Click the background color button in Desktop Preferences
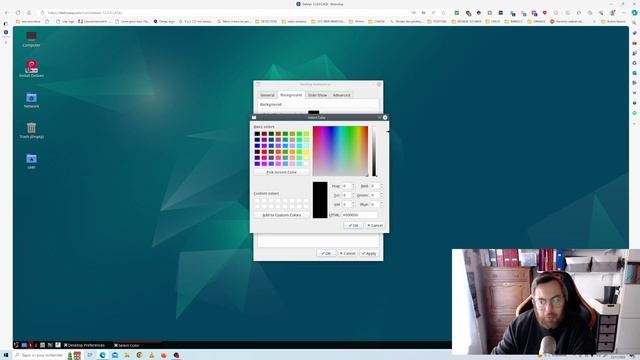Viewport: 640px width, 360px height. click(x=313, y=112)
